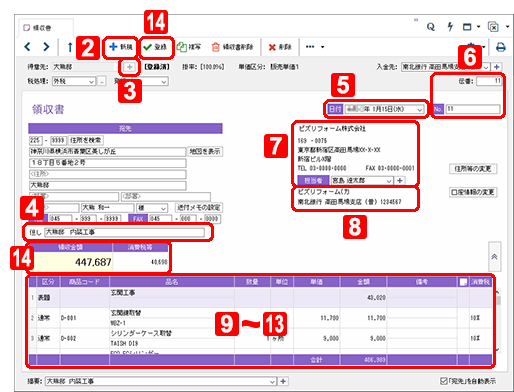Screen dimensions: 514x392
Task: Click the red X 削除 delete icon
Action: [x=280, y=47]
